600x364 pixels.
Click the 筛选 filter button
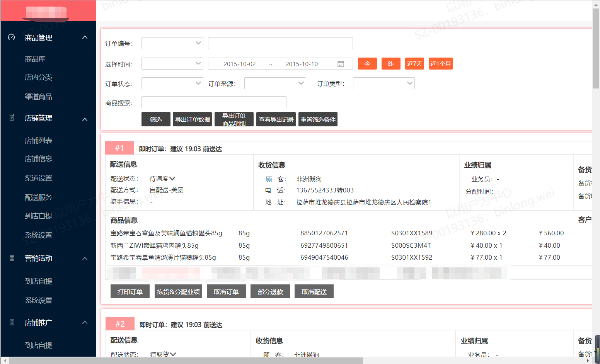click(156, 119)
